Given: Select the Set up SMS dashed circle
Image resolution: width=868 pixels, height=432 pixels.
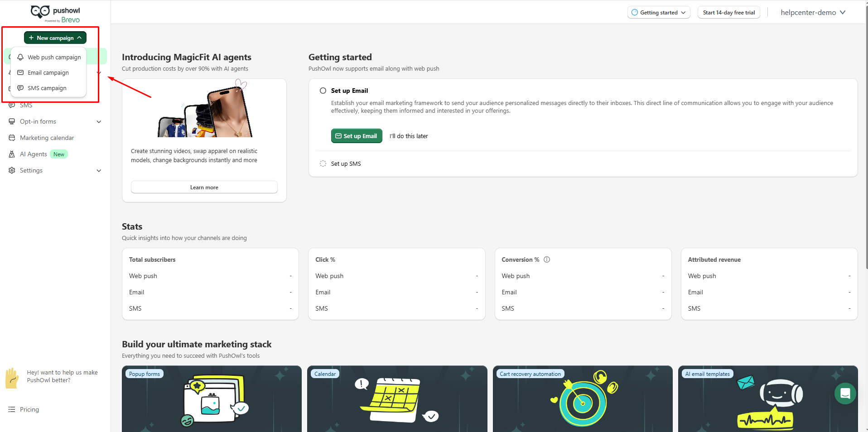Looking at the screenshot, I should [323, 163].
